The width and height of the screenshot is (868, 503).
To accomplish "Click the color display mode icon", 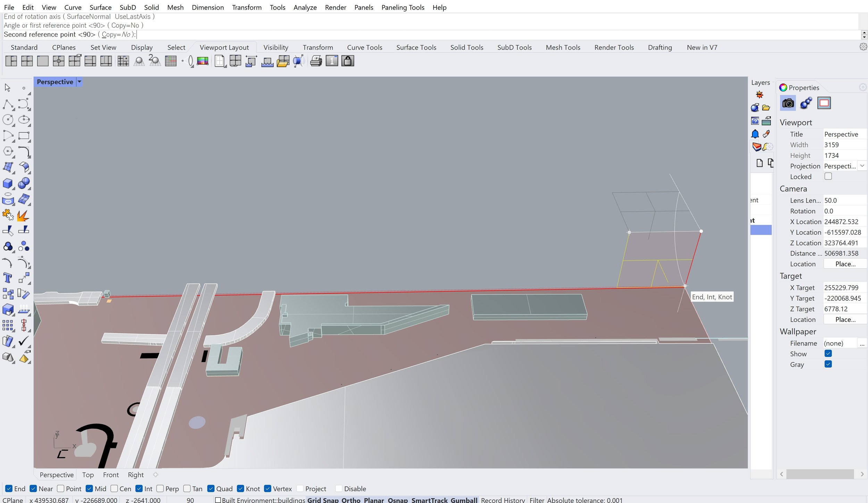I will pos(203,61).
